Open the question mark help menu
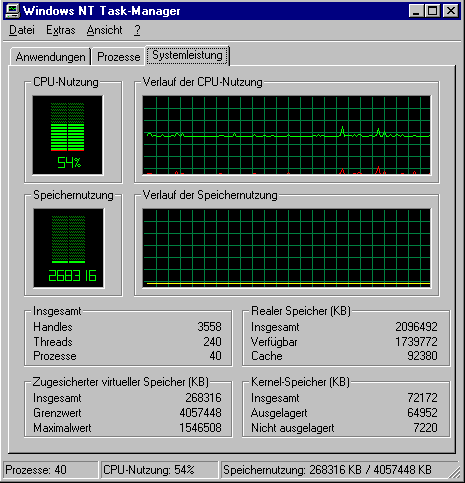 (x=137, y=30)
